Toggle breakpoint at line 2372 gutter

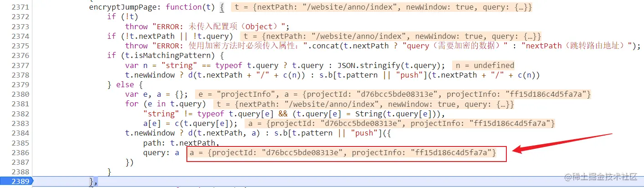(x=21, y=17)
